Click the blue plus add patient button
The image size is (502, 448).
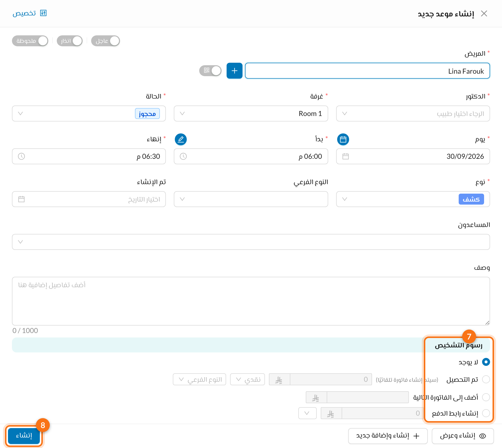tap(235, 71)
